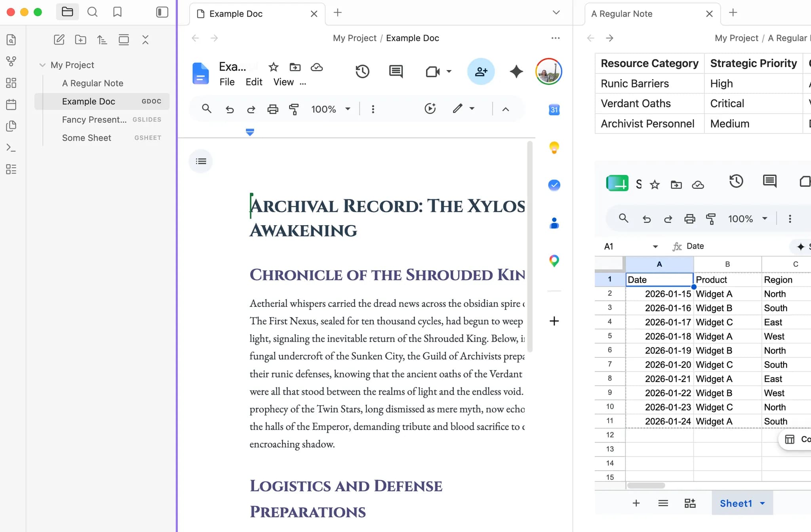Open graph view ribbon icon
This screenshot has height=532, width=811.
[11, 61]
